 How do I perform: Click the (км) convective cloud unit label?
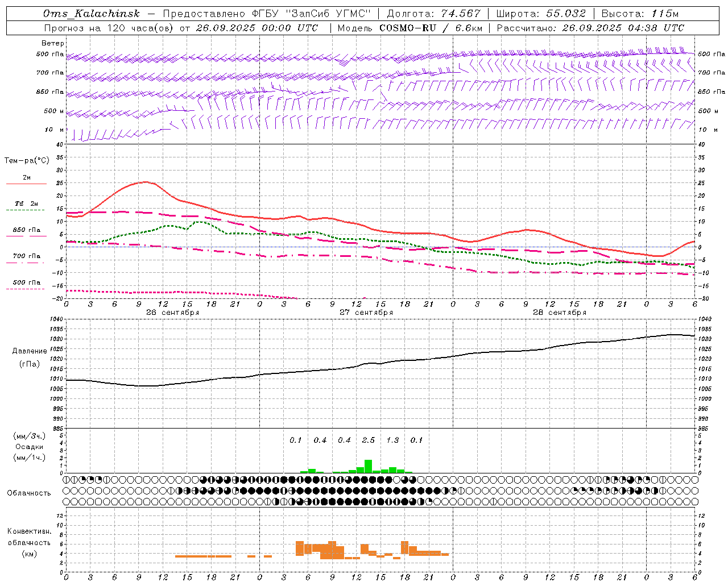(x=30, y=554)
